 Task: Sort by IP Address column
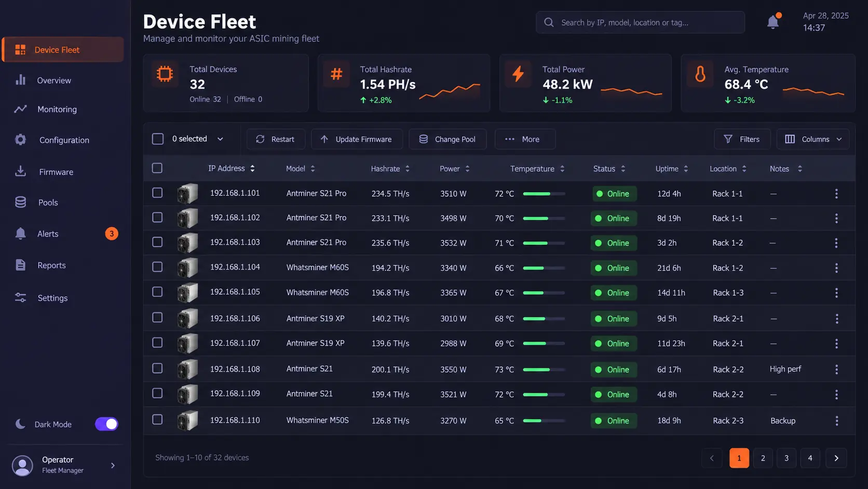pos(252,168)
